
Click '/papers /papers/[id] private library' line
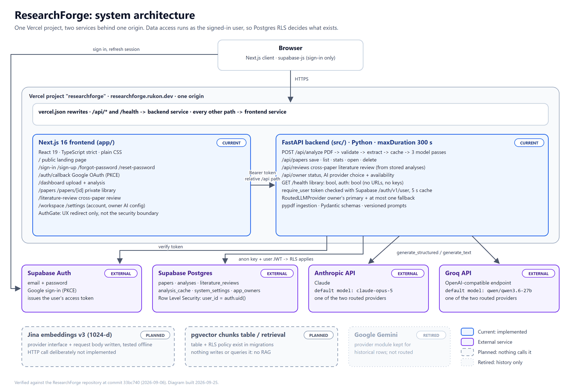77,190
